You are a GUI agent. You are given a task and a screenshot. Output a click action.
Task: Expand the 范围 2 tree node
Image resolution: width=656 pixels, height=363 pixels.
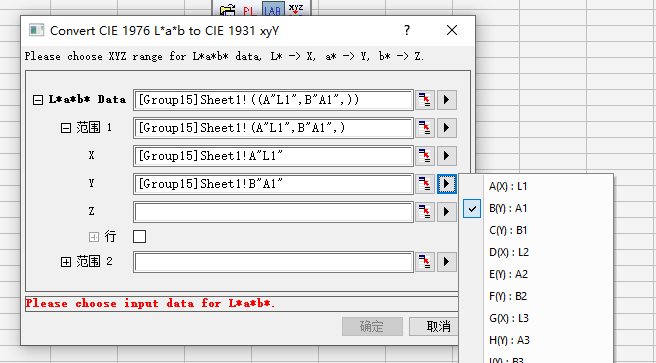click(x=66, y=262)
